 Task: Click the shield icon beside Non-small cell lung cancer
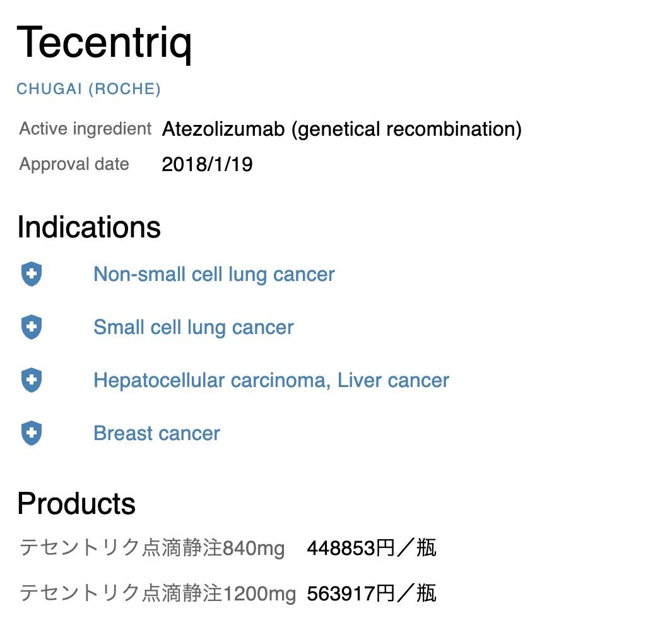click(x=32, y=275)
